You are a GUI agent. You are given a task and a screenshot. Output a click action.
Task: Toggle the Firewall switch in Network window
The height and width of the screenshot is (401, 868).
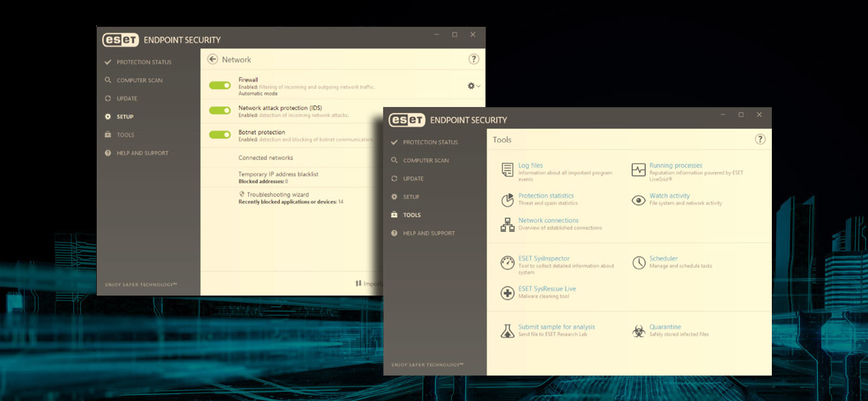(x=220, y=86)
